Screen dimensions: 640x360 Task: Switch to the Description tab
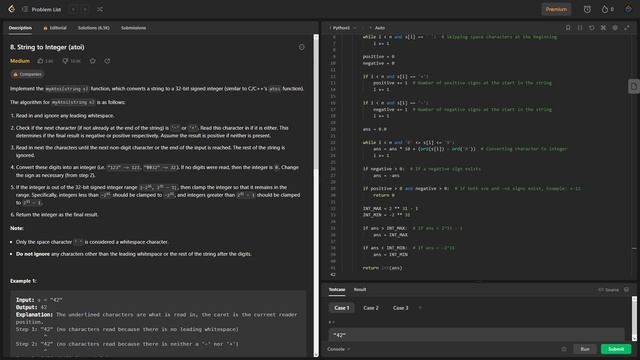coord(20,28)
